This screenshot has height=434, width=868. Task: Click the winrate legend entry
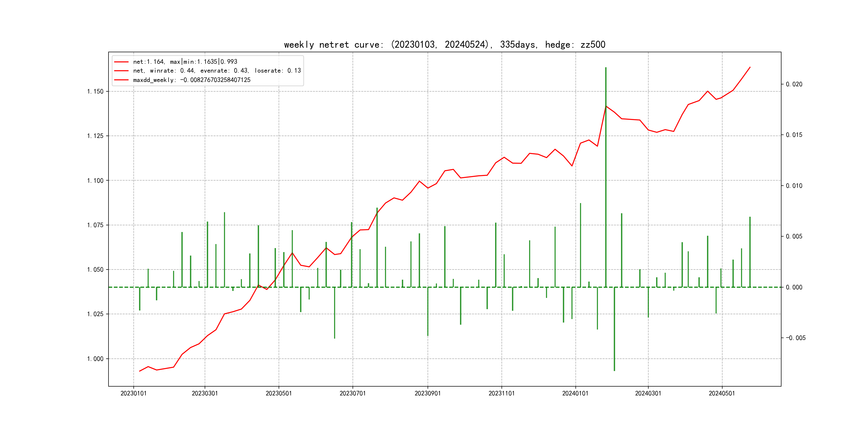(217, 71)
